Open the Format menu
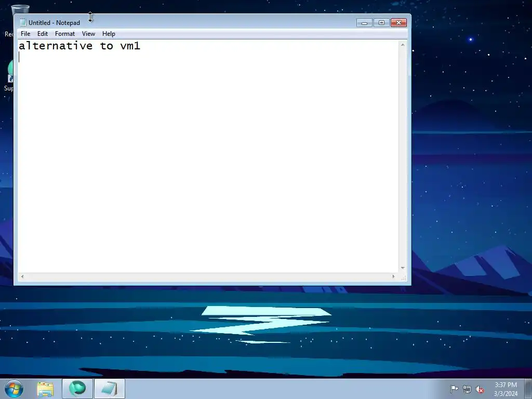 pos(65,34)
